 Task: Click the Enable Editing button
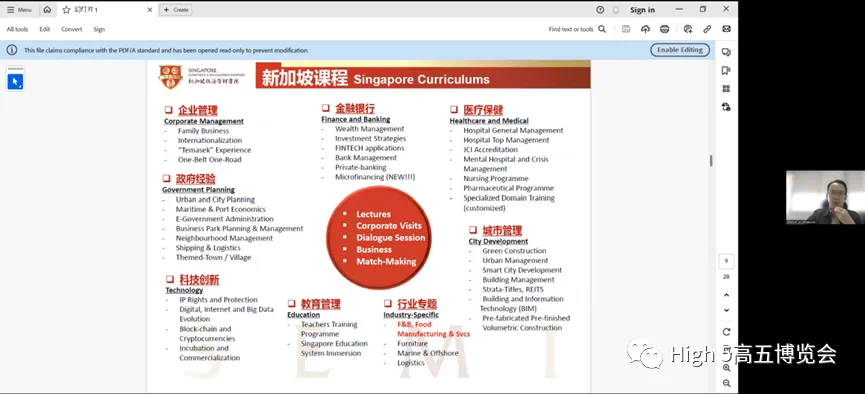tap(680, 50)
